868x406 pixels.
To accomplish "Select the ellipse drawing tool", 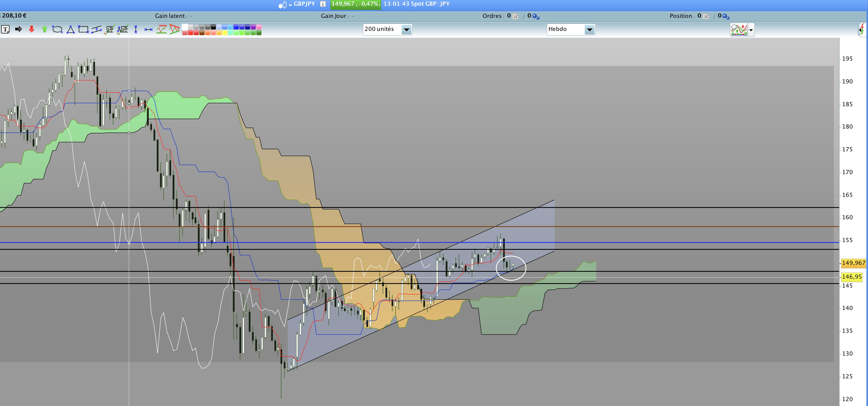I will coord(57,29).
